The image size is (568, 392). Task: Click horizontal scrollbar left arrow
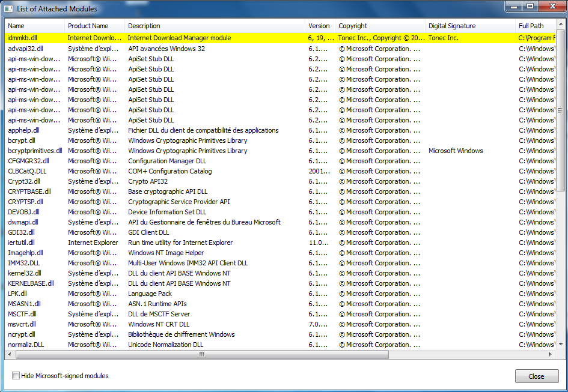click(x=10, y=354)
